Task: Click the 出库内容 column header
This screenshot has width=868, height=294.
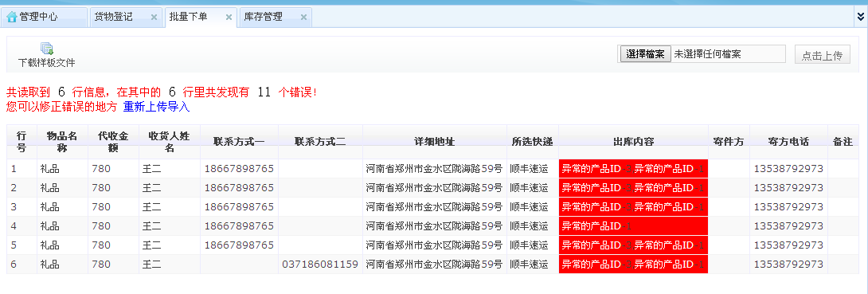Action: 633,142
